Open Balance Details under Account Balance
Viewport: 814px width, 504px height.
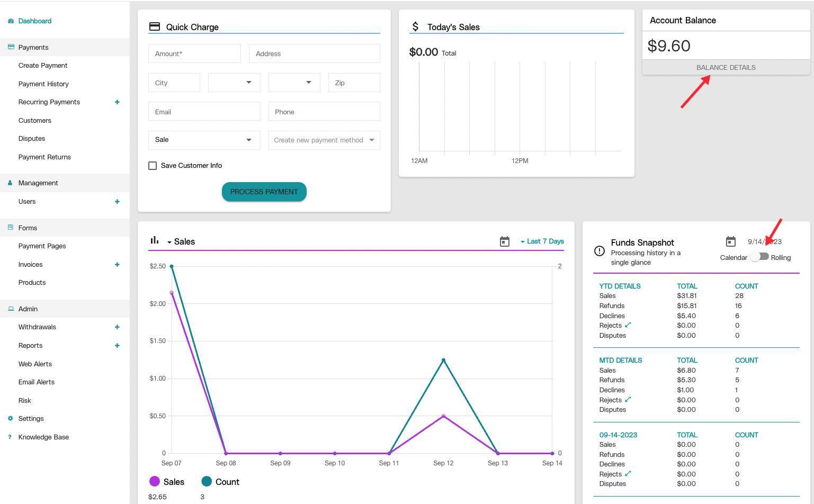pos(726,67)
